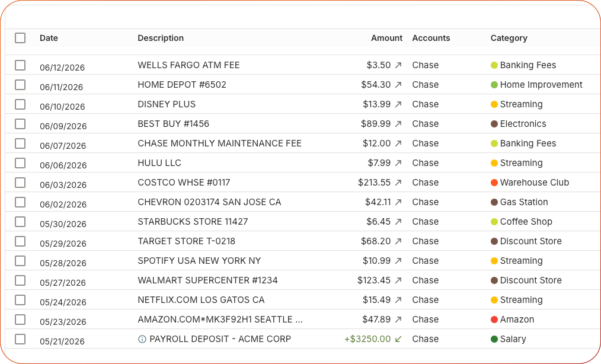Click the arrow icon next to $213.55
The width and height of the screenshot is (601, 364).
398,183
